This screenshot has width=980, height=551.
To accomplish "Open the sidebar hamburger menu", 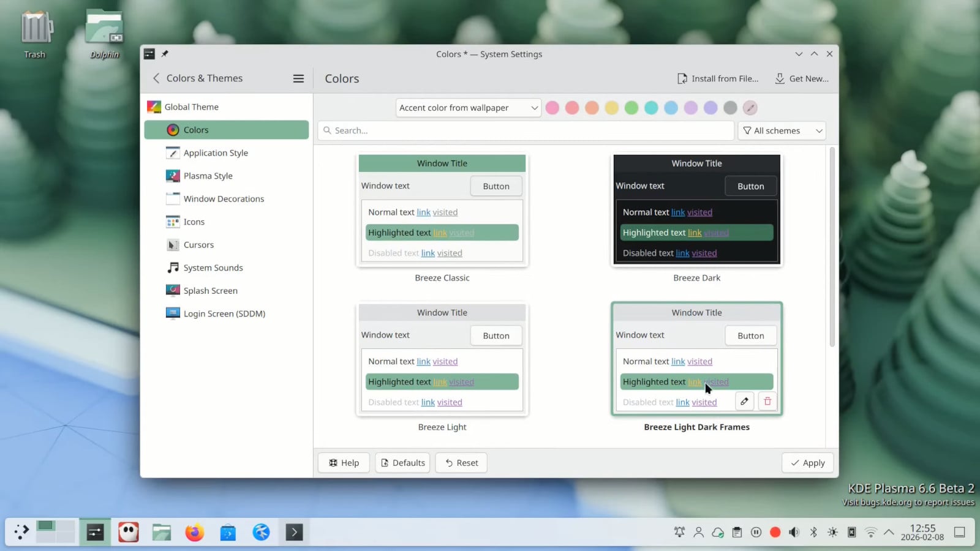I will coord(298,78).
